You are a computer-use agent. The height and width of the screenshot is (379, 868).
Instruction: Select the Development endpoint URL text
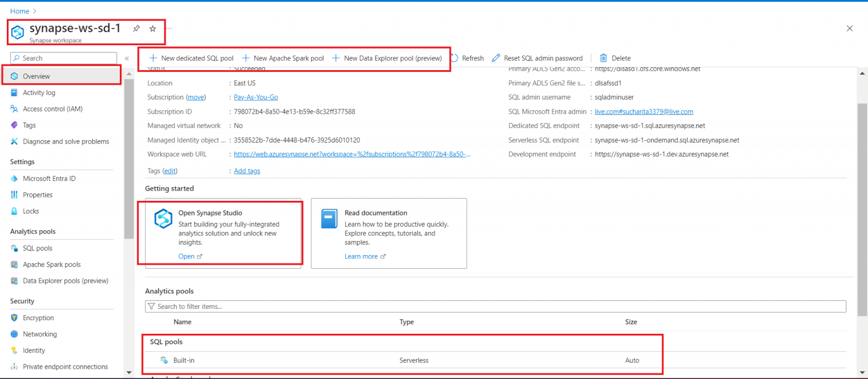[x=662, y=154]
